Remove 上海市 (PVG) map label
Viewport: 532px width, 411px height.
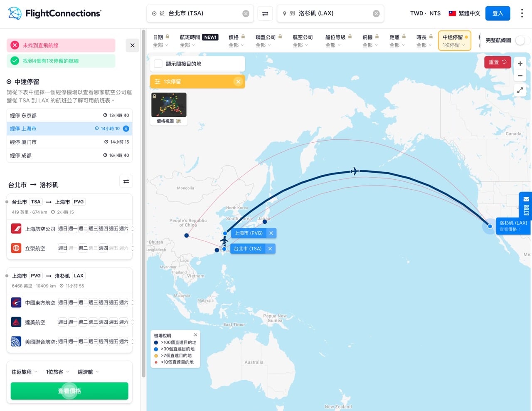(x=271, y=233)
